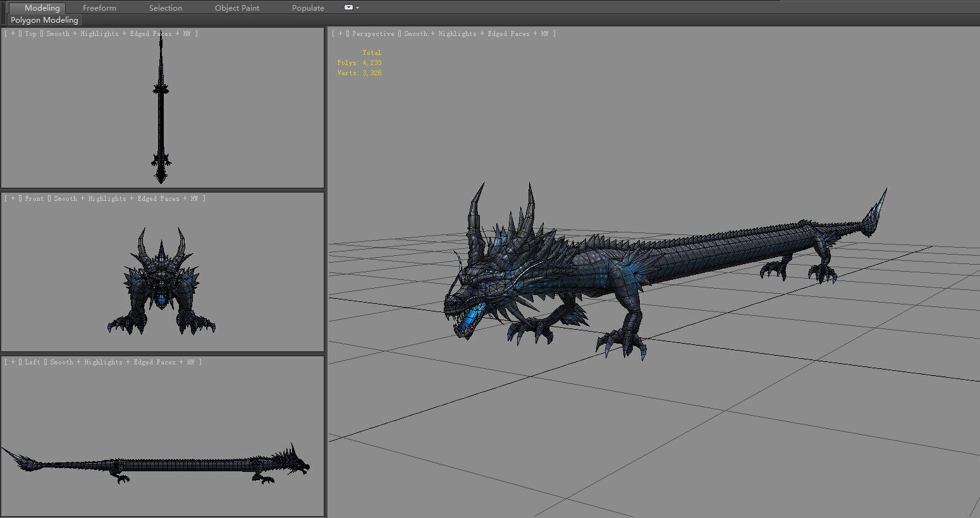Viewport: 980px width, 518px height.
Task: Click the Polys: 4,233 statistic
Action: click(x=359, y=63)
